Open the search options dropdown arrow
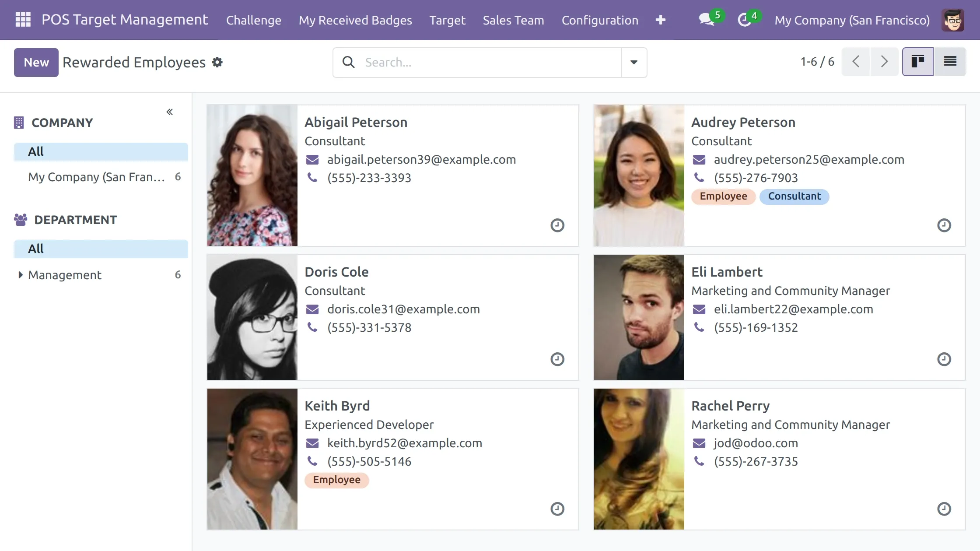 point(634,63)
